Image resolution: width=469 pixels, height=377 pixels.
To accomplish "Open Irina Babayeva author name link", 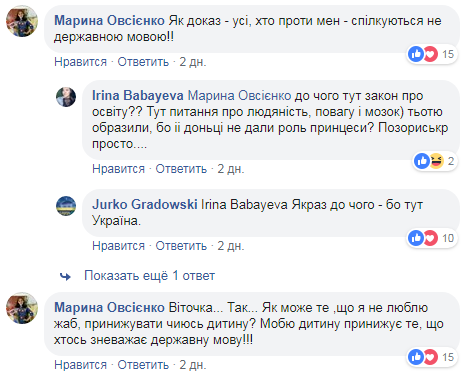I will click(138, 96).
